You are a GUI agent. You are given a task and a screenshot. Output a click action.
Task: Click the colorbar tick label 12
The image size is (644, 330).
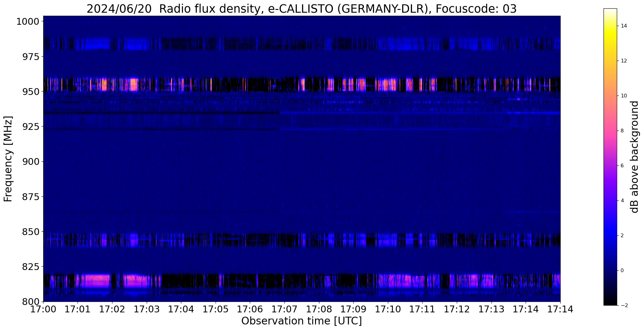(624, 61)
